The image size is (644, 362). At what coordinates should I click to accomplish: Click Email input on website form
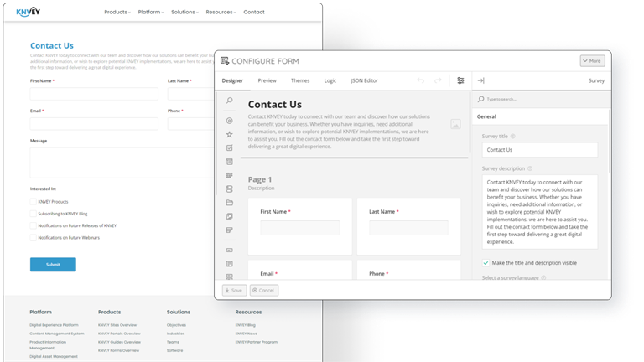(94, 123)
